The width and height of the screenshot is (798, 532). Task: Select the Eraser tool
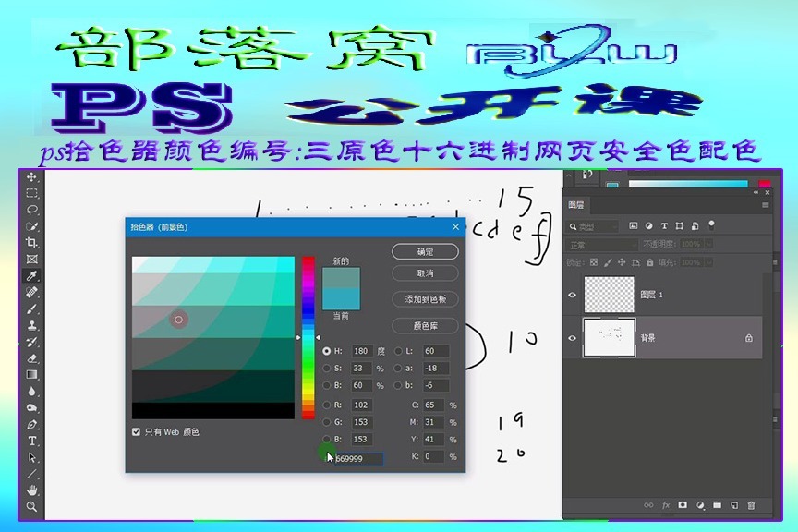pos(31,358)
